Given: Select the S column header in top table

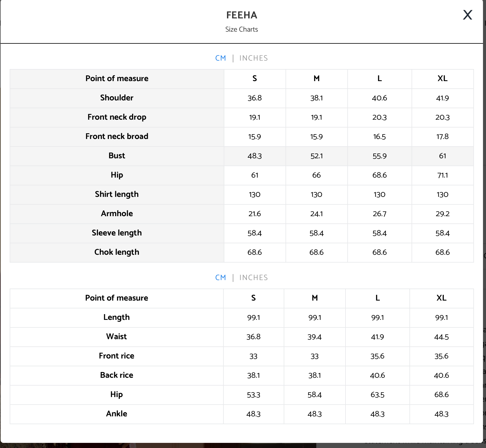Looking at the screenshot, I should pyautogui.click(x=255, y=78).
